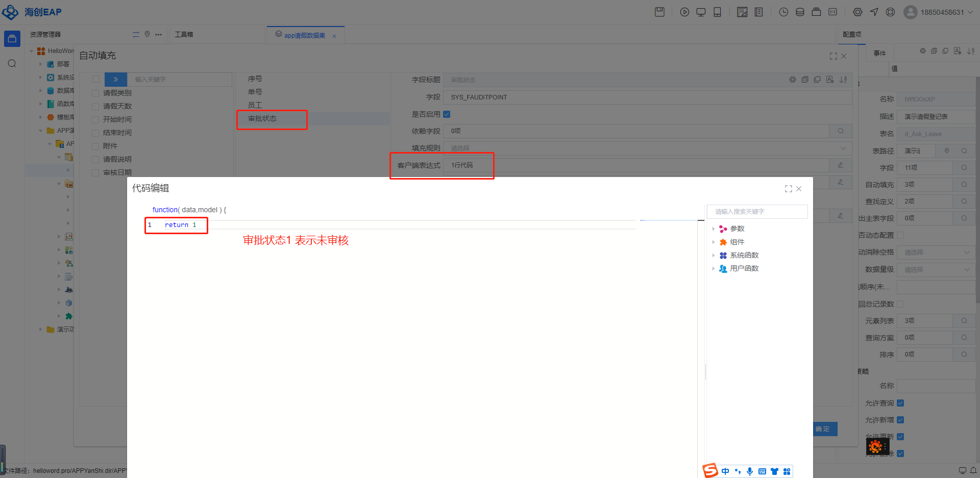Image resolution: width=980 pixels, height=478 pixels.
Task: Click the save disk icon in top toolbar
Action: point(659,12)
